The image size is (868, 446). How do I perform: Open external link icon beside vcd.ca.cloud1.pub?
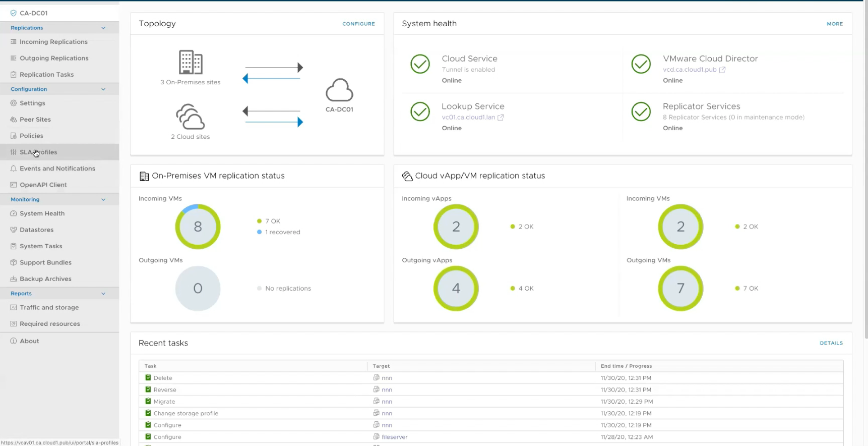722,70
